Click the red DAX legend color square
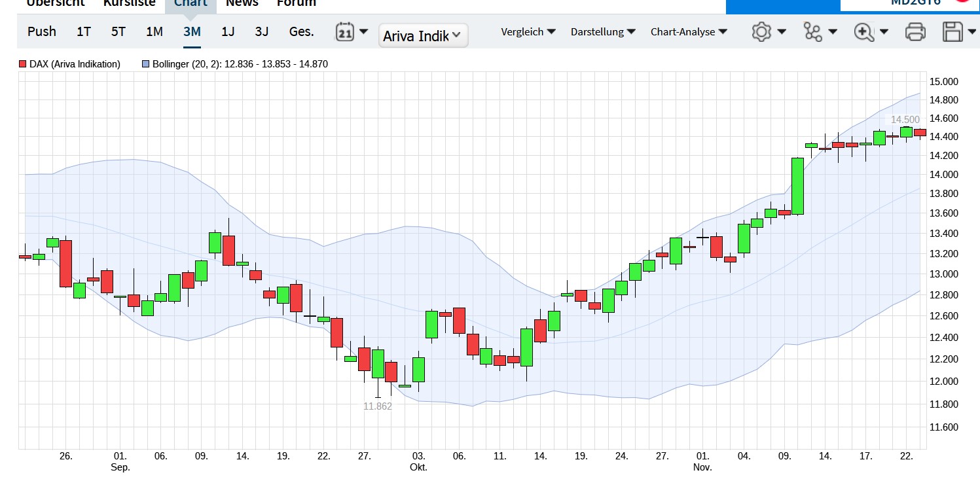The width and height of the screenshot is (980, 481). (x=23, y=64)
